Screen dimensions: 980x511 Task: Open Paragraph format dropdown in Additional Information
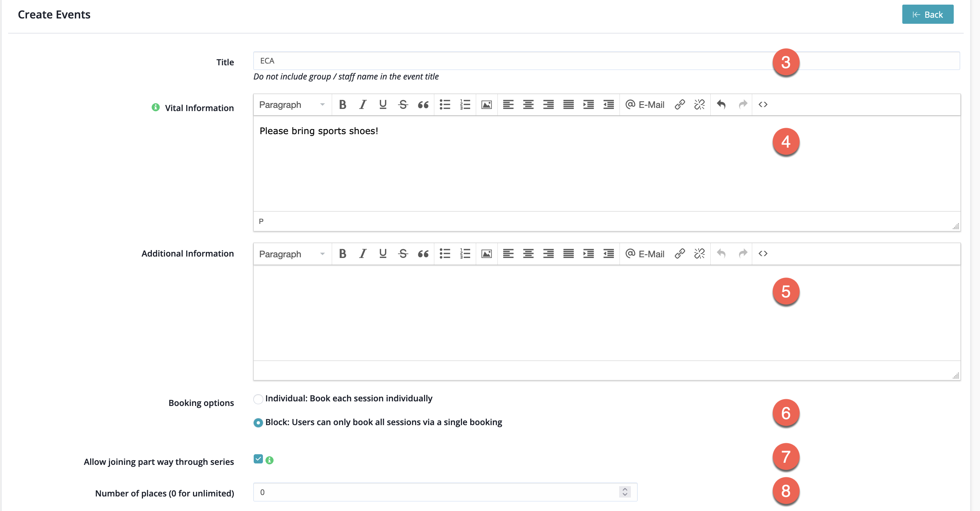coord(292,254)
